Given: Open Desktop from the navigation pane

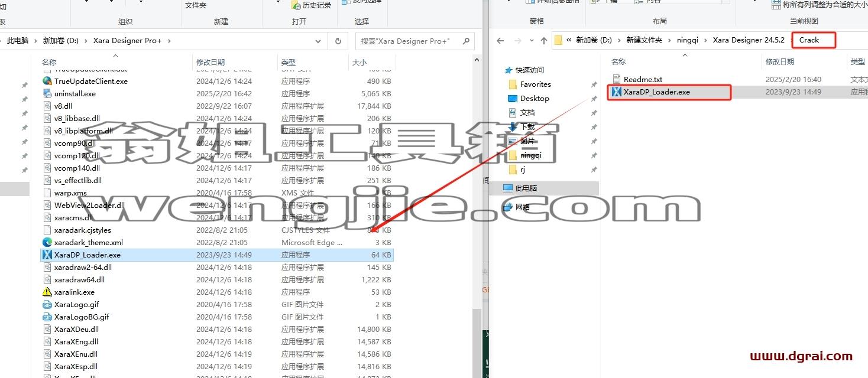Looking at the screenshot, I should [x=529, y=98].
